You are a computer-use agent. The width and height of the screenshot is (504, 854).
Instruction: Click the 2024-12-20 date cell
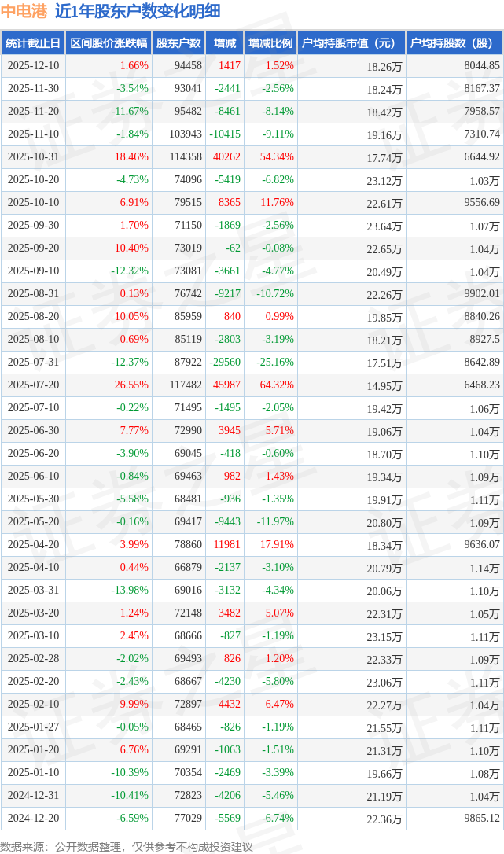click(x=33, y=819)
